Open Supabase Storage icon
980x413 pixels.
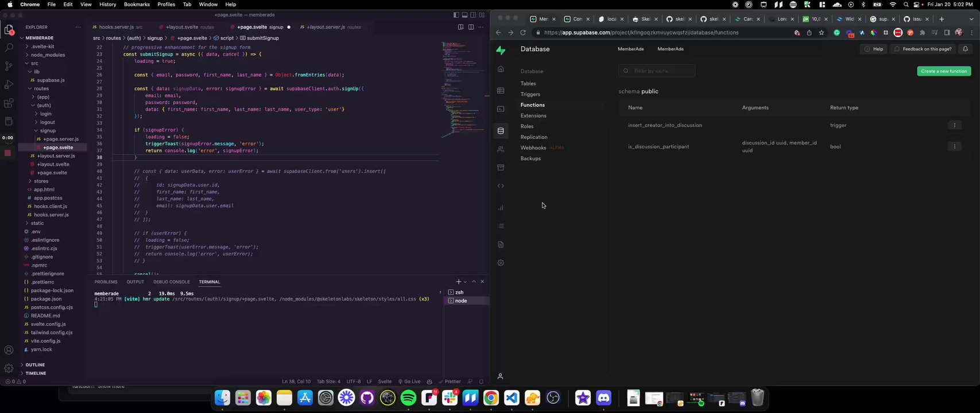click(501, 167)
